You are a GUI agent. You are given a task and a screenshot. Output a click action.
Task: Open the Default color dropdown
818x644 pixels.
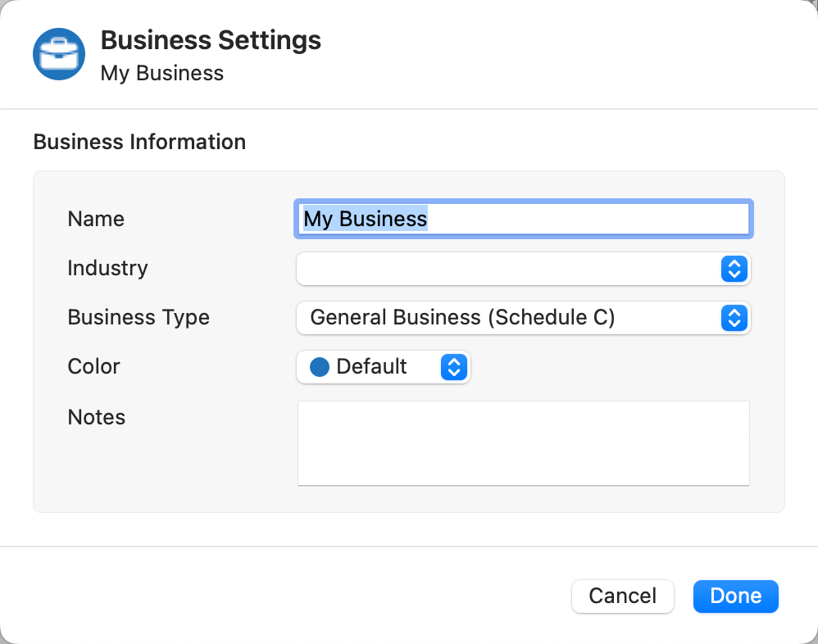coord(384,367)
